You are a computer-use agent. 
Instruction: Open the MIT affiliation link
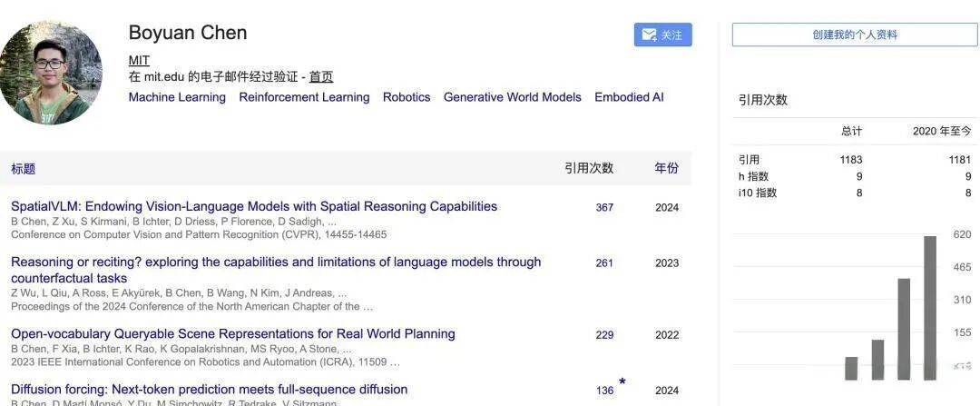pos(139,60)
